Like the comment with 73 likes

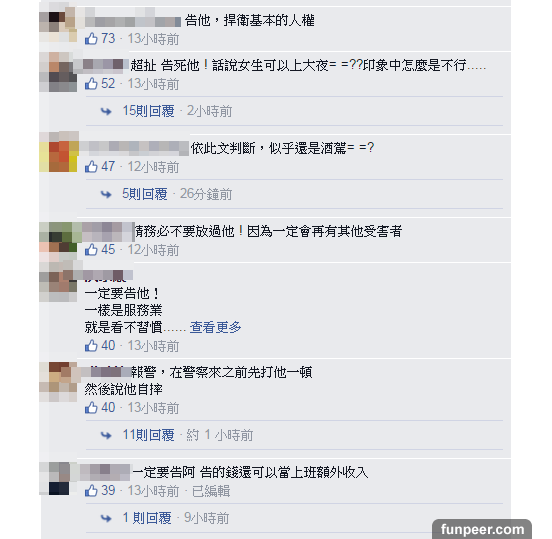pyautogui.click(x=91, y=38)
